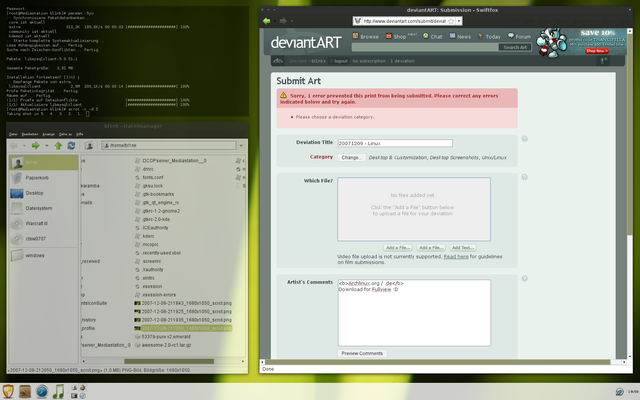Open the deviantART Forum link

pyautogui.click(x=519, y=36)
